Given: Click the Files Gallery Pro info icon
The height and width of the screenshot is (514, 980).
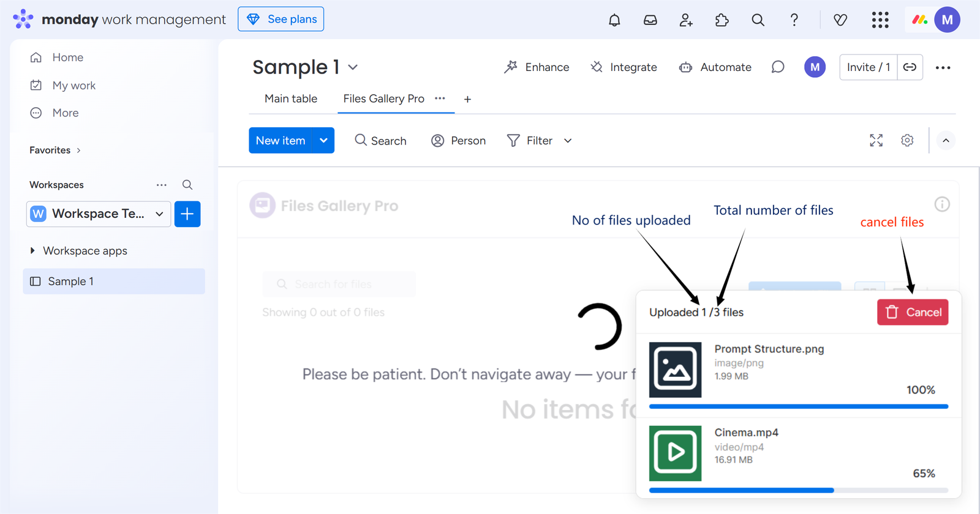Looking at the screenshot, I should 942,204.
